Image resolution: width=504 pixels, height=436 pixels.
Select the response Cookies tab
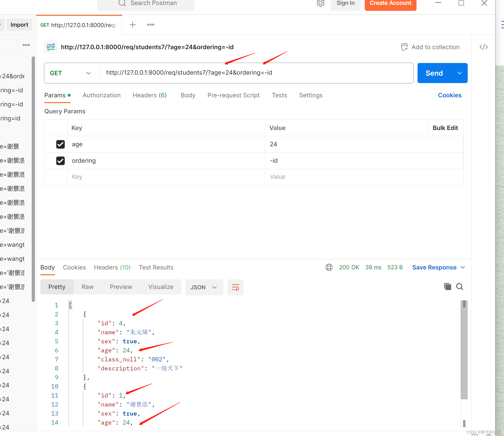[x=74, y=267]
